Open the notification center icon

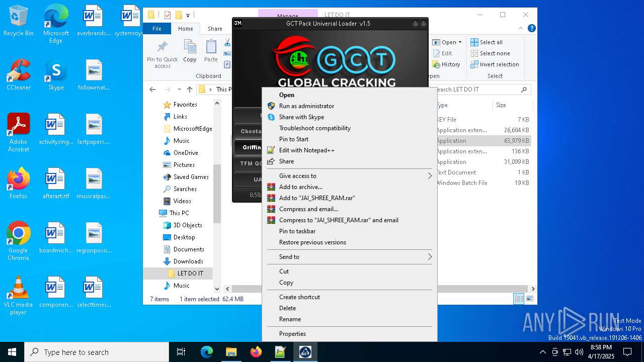(x=627, y=352)
